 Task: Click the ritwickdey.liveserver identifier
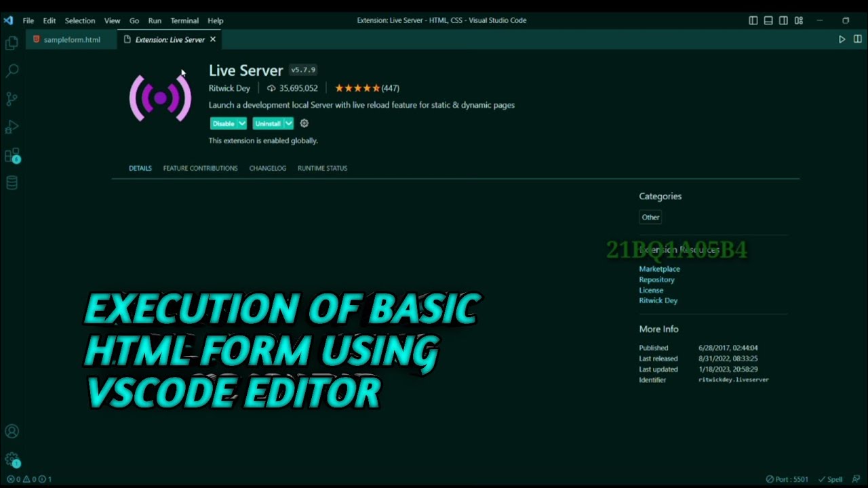(733, 380)
